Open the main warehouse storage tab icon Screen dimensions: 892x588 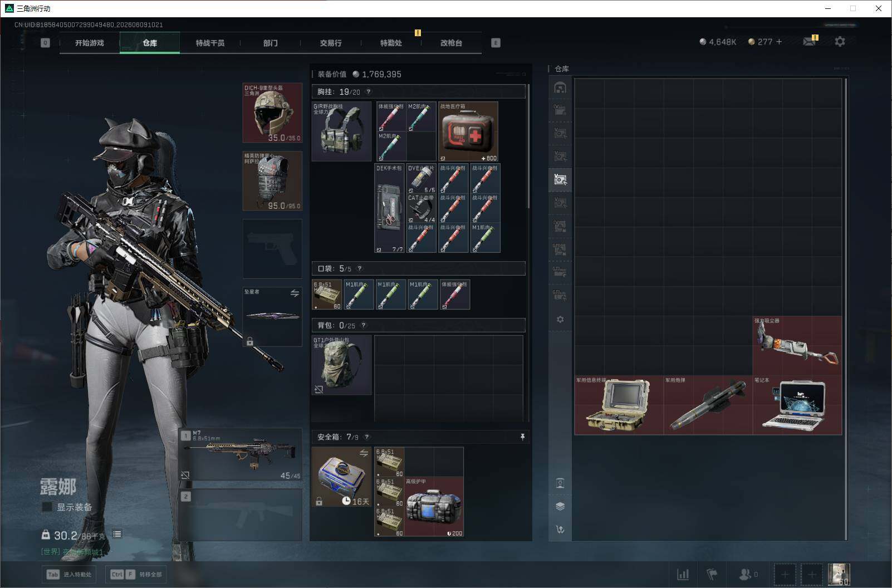click(560, 87)
